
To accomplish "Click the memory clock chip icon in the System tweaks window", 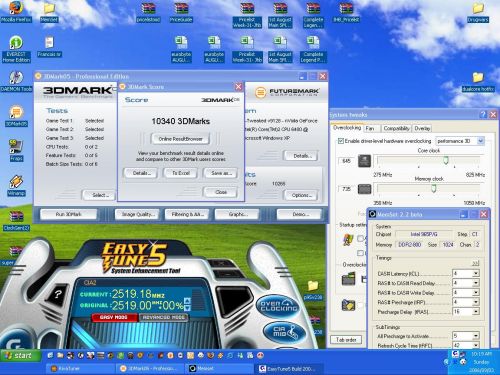I will pyautogui.click(x=364, y=189).
